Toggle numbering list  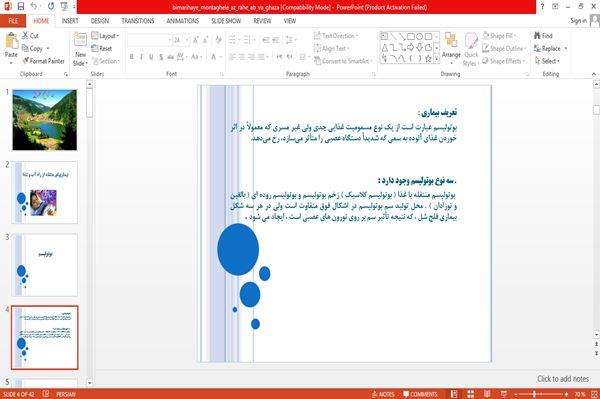[x=246, y=40]
